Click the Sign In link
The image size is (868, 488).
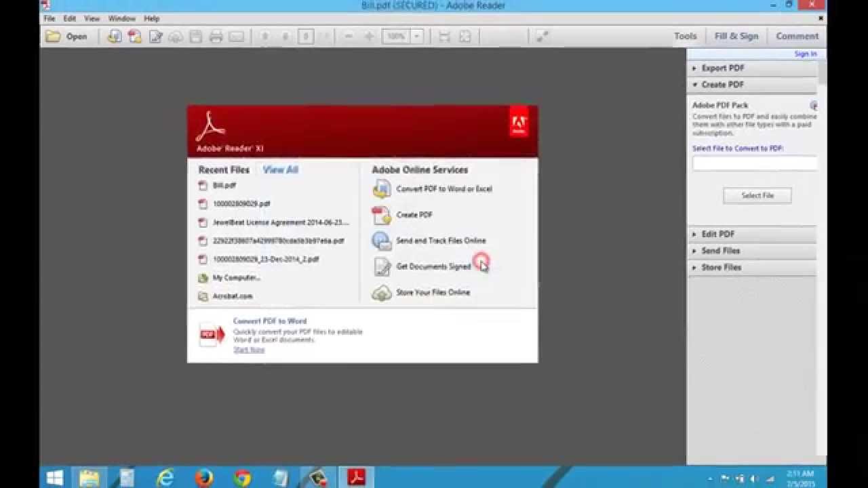coord(806,54)
